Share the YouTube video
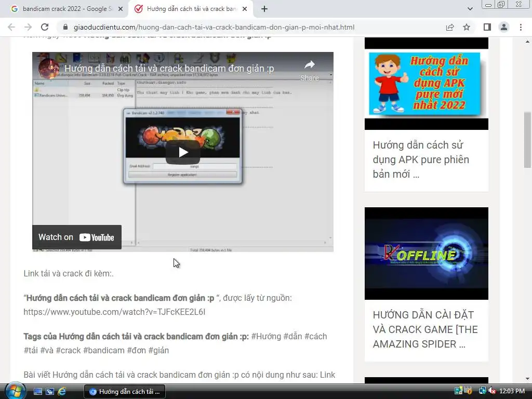This screenshot has width=532, height=399. pyautogui.click(x=310, y=70)
